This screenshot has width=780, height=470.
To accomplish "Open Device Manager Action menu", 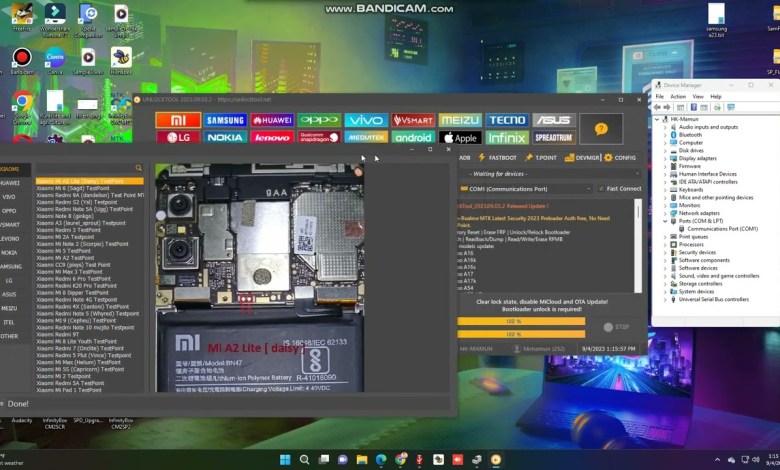I will [678, 96].
